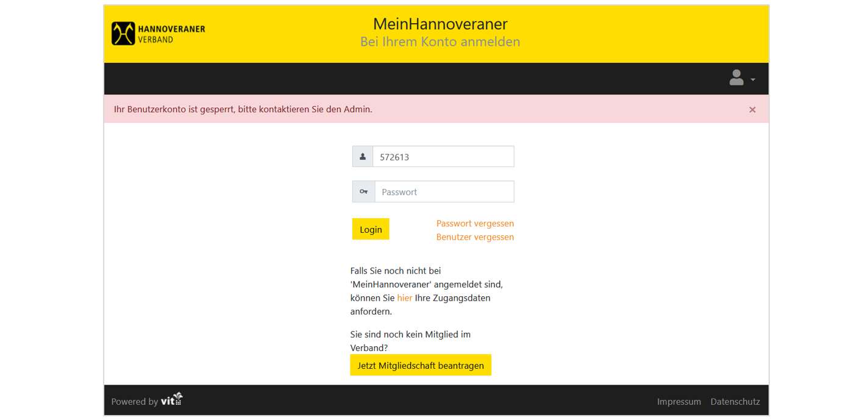Click the yellow Login button
The image size is (868, 420).
pyautogui.click(x=371, y=229)
